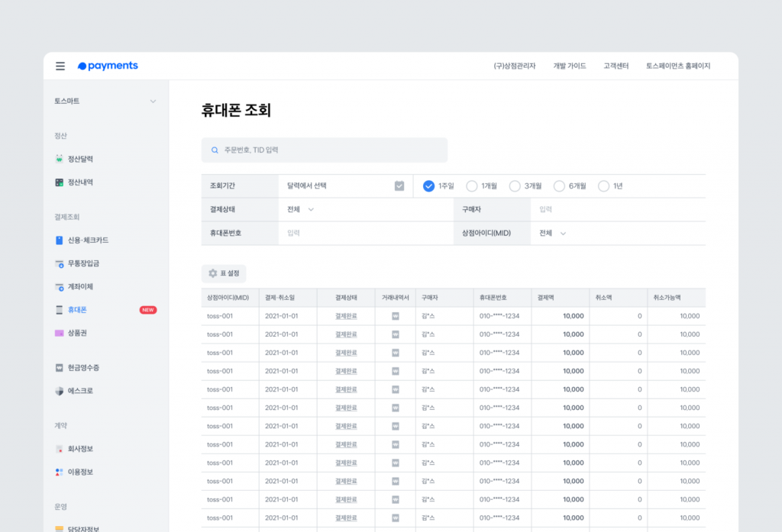Open the 결제상태 전체 dropdown
The height and width of the screenshot is (532, 782).
[x=300, y=209]
